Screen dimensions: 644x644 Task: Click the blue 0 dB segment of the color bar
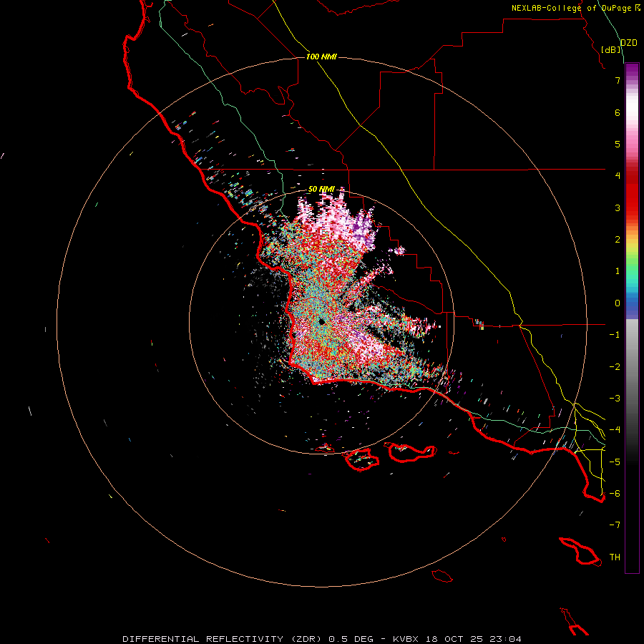(632, 304)
